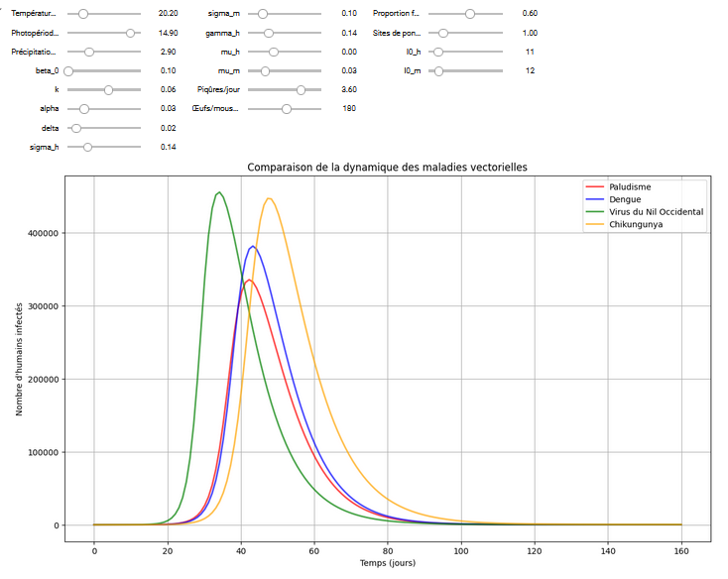Click the I0_m slider handle
This screenshot has height=579, width=728.
pyautogui.click(x=439, y=70)
